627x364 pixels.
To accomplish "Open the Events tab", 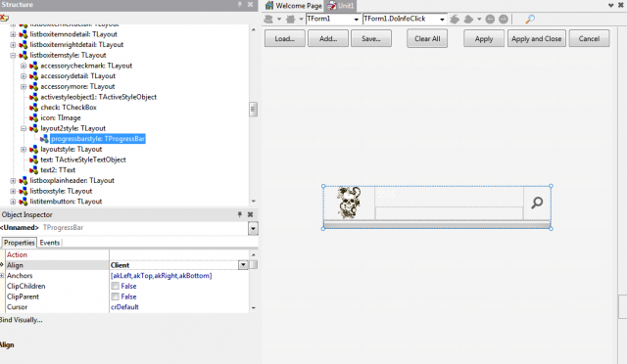I will click(50, 243).
